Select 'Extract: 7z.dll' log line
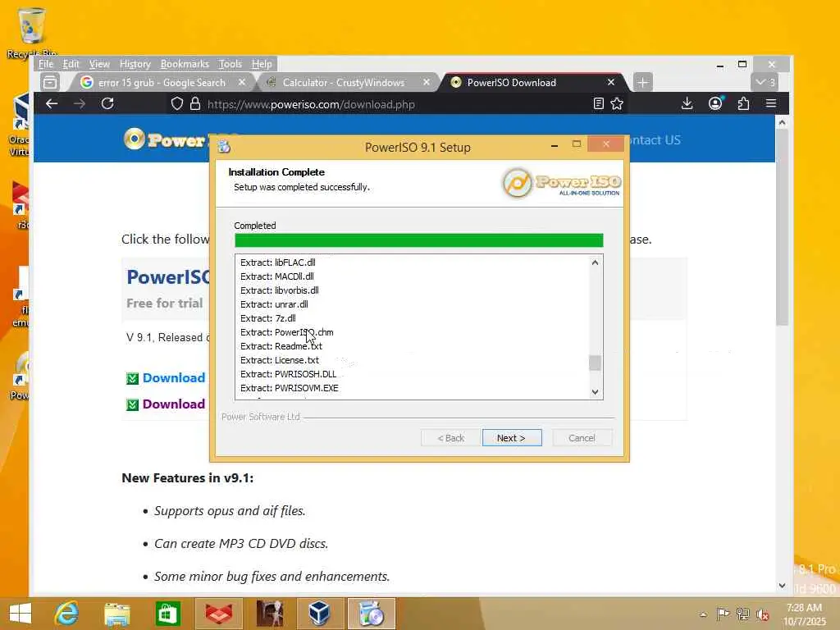The width and height of the screenshot is (840, 630). click(x=268, y=318)
